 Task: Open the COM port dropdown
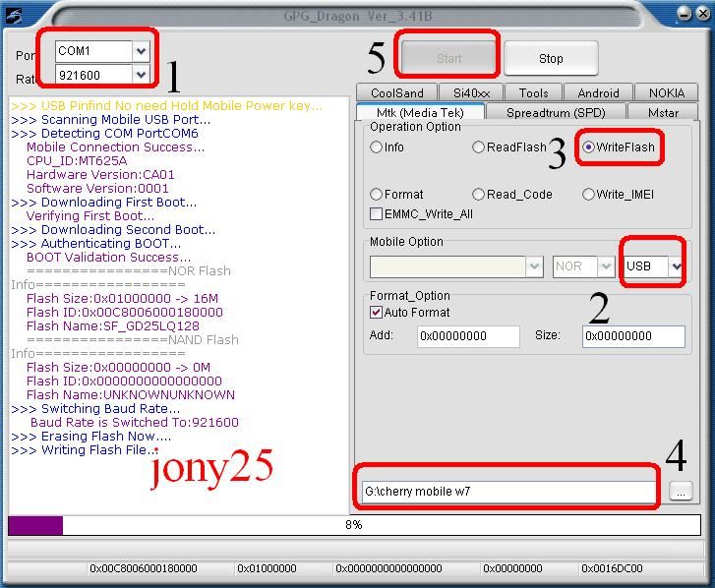[142, 51]
